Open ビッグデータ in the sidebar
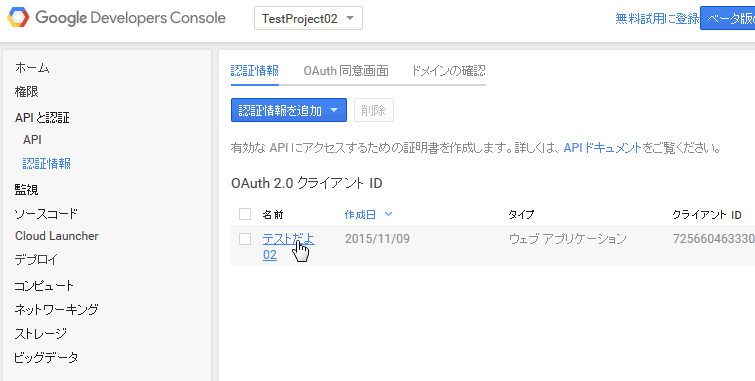Screen dimensions: 755x381 click(46, 358)
